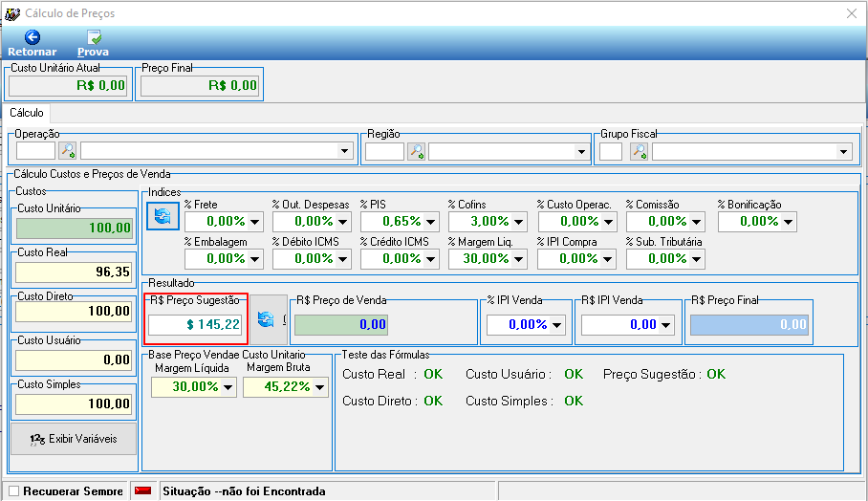The width and height of the screenshot is (868, 501).
Task: Open the % Sub. Tributária dropdown arrow
Action: (696, 259)
